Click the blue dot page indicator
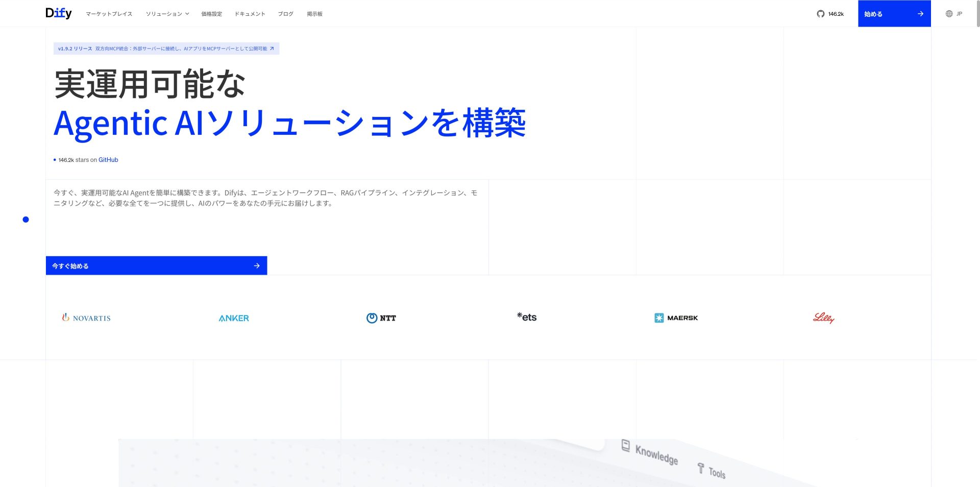The height and width of the screenshot is (487, 980). pos(26,220)
